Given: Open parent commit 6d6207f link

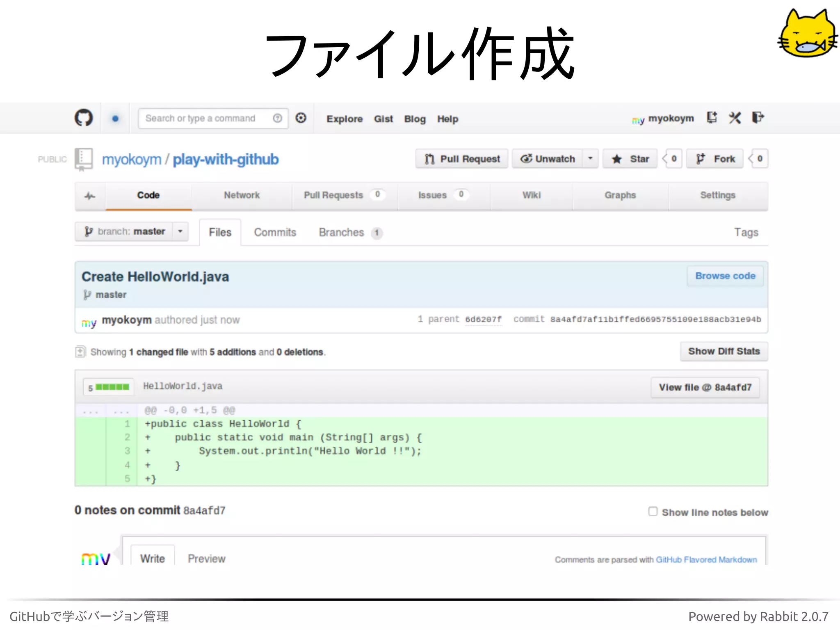Looking at the screenshot, I should [x=483, y=320].
